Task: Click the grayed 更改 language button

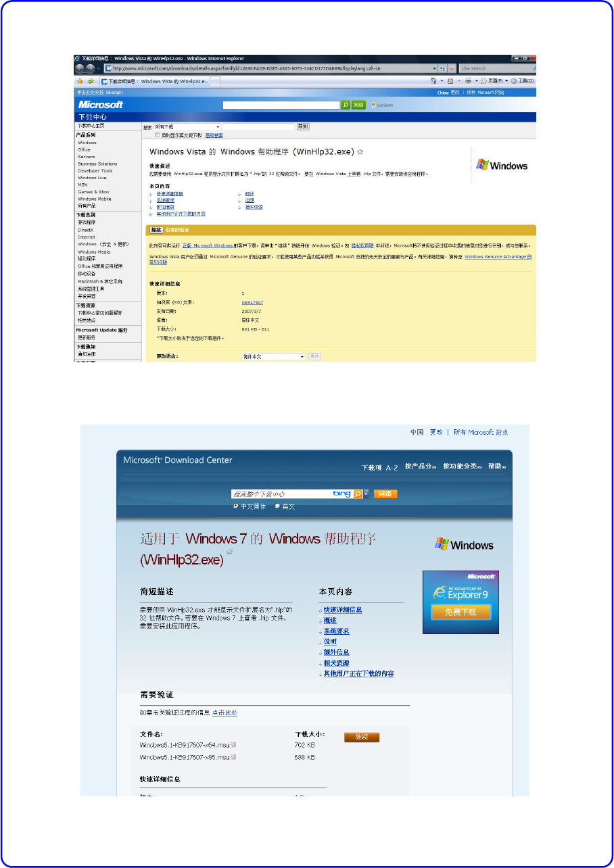Action: tap(314, 356)
